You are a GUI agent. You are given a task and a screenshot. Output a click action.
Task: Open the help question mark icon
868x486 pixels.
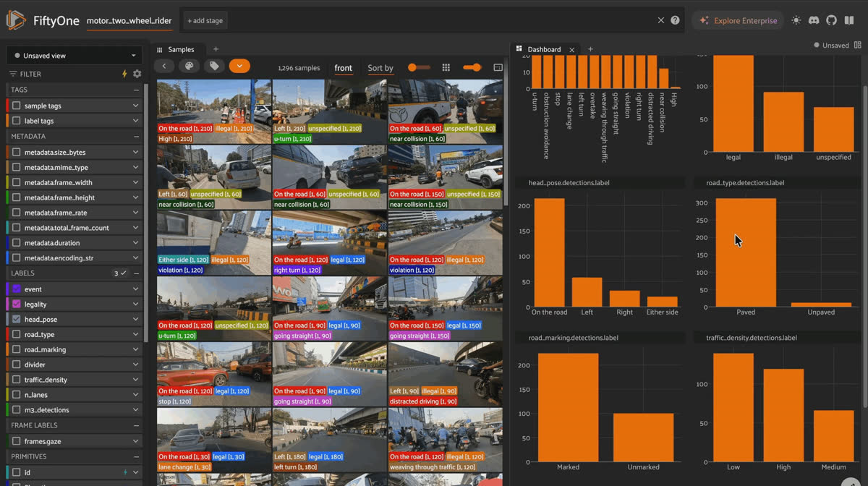[x=675, y=20]
